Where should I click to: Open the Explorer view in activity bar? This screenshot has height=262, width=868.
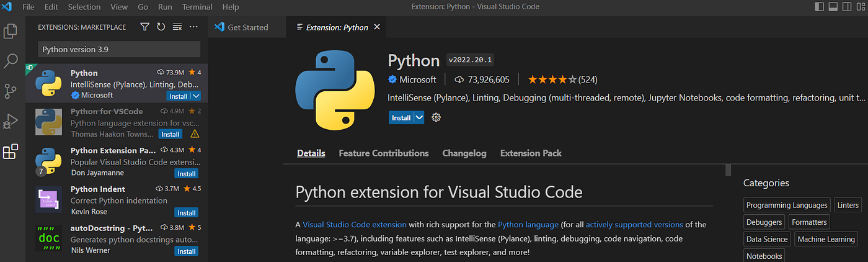(x=11, y=31)
